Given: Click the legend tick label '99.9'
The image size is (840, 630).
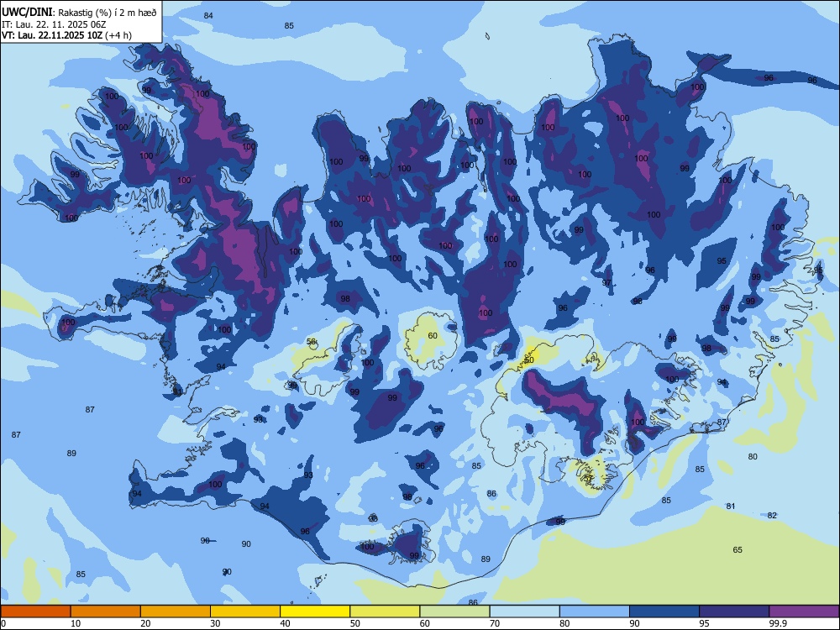Looking at the screenshot, I should tap(778, 623).
